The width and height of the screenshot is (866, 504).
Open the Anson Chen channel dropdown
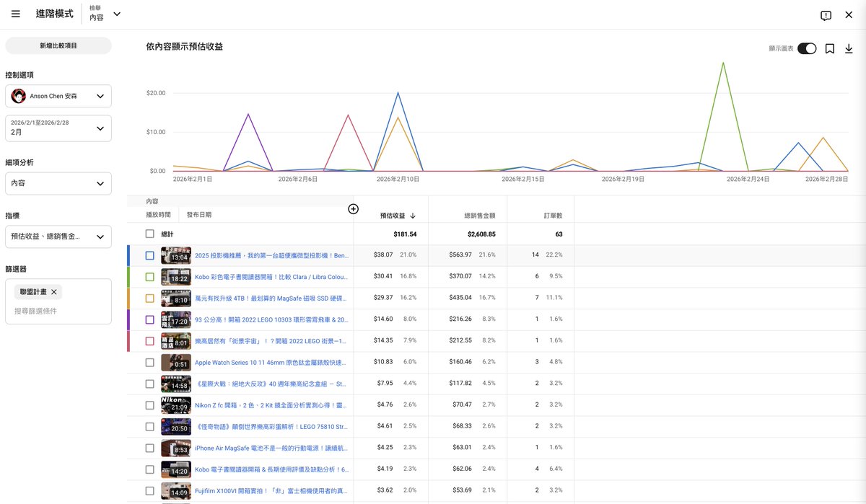(58, 96)
